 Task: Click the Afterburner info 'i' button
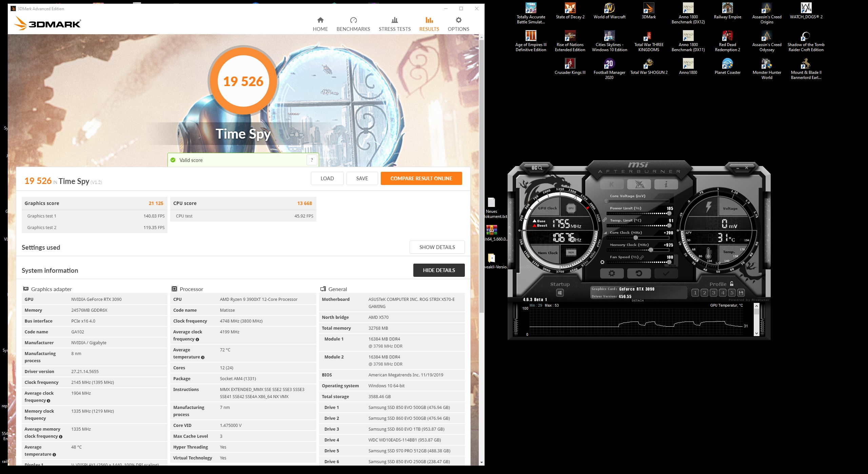(666, 184)
